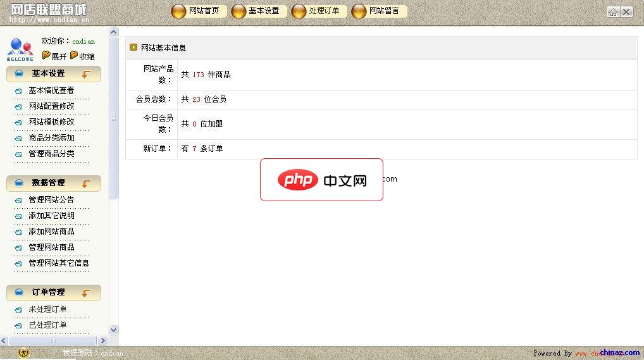644x360 pixels.
Task: Collapse the 数据管理 sidebar section header
Action: click(x=53, y=183)
